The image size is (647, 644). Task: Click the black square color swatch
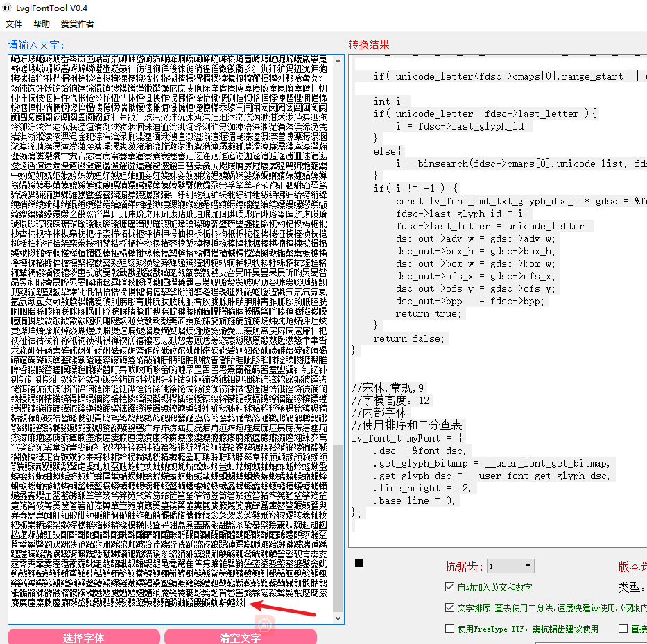(x=359, y=563)
